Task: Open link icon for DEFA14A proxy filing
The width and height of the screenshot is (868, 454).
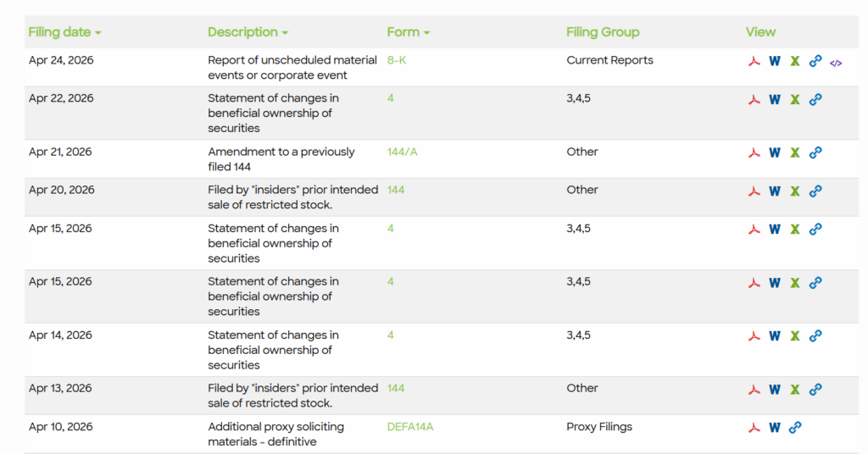Action: [795, 428]
